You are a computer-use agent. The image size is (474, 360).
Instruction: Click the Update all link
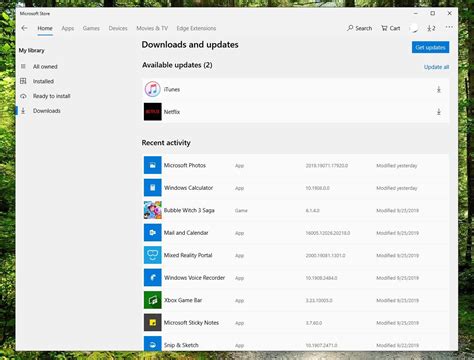[x=436, y=67]
